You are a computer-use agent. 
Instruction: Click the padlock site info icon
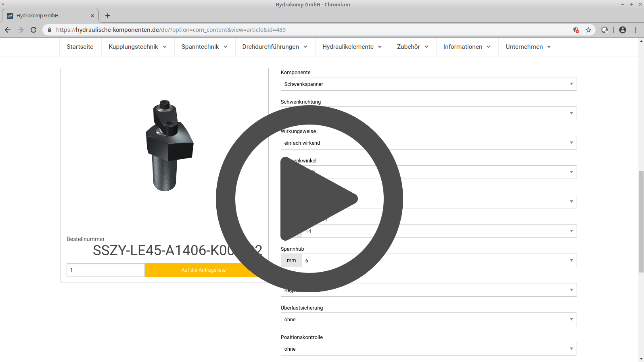tap(50, 30)
